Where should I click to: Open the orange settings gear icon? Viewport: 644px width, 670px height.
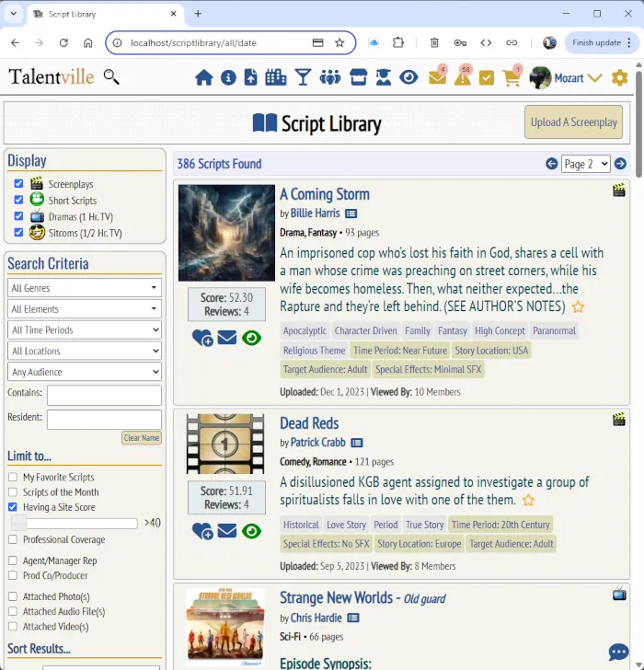coord(620,78)
